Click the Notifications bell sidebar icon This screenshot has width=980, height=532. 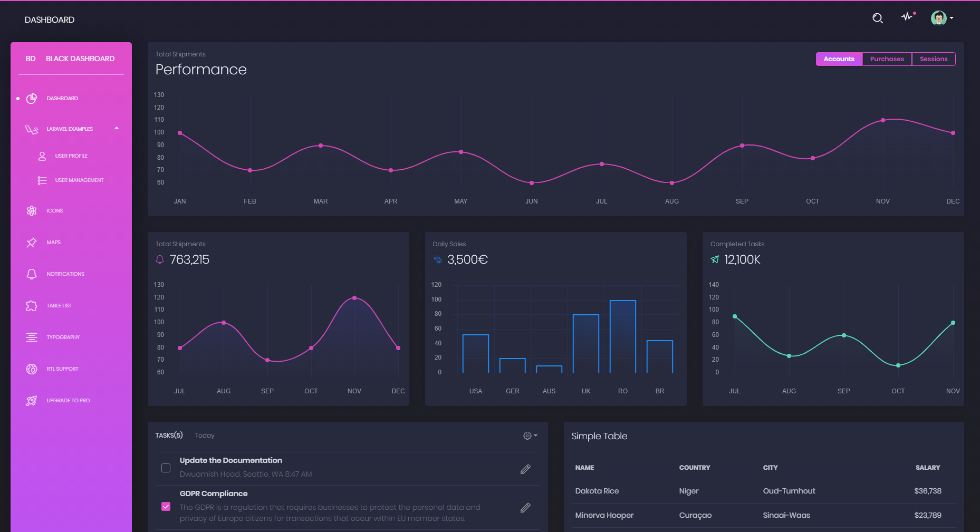click(32, 274)
